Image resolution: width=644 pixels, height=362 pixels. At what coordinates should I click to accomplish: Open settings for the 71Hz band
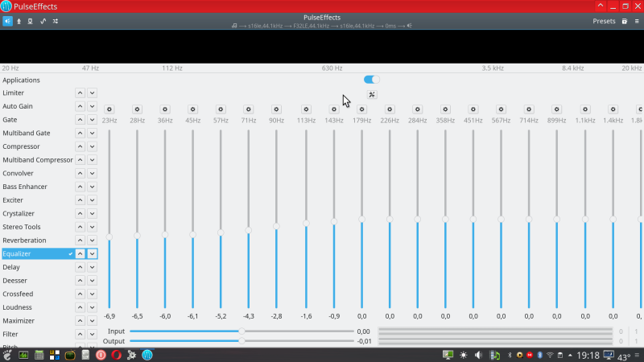[x=249, y=109]
